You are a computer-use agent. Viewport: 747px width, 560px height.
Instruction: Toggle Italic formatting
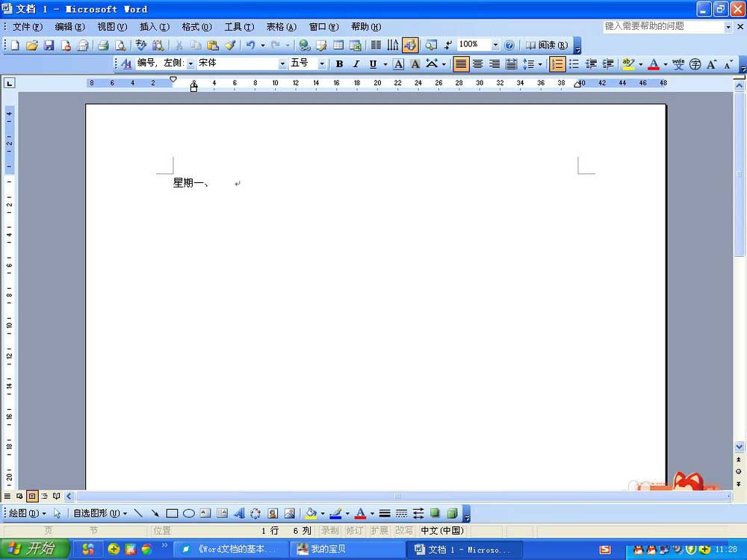(x=356, y=64)
